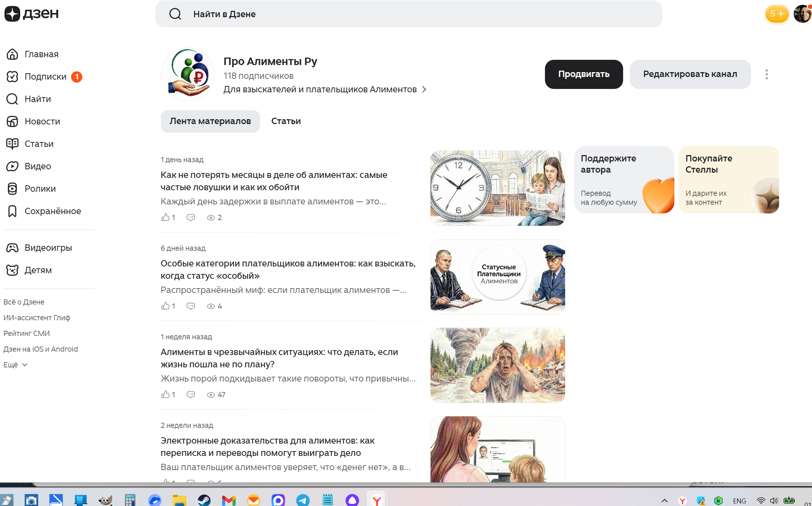The width and height of the screenshot is (812, 506).
Task: Go to Главная in the sidebar
Action: click(x=33, y=54)
